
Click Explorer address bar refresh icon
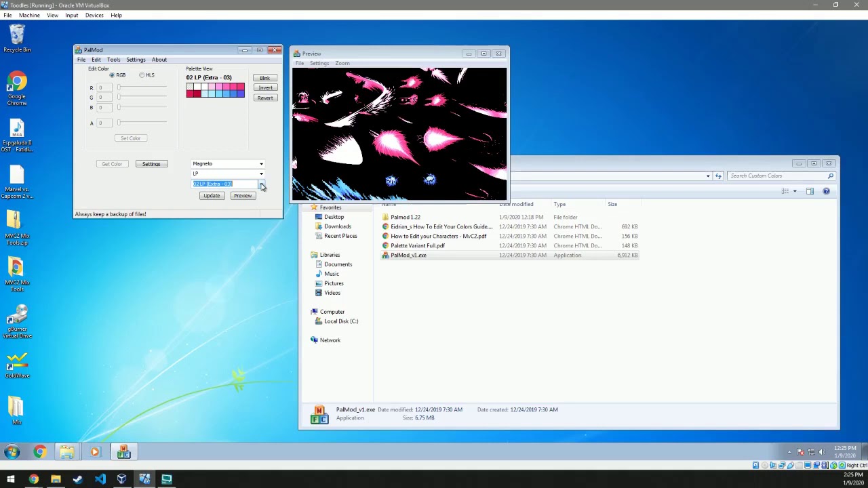[x=718, y=176]
